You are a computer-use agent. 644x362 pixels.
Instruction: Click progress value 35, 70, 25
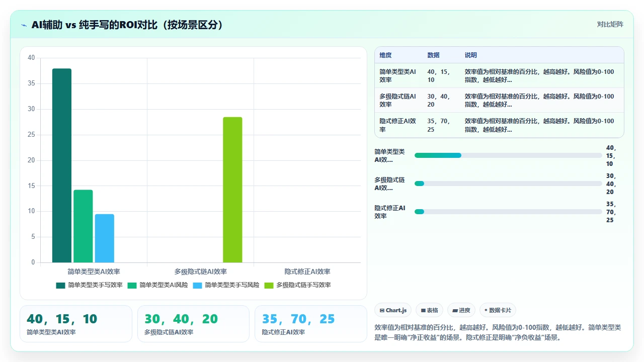(x=611, y=212)
